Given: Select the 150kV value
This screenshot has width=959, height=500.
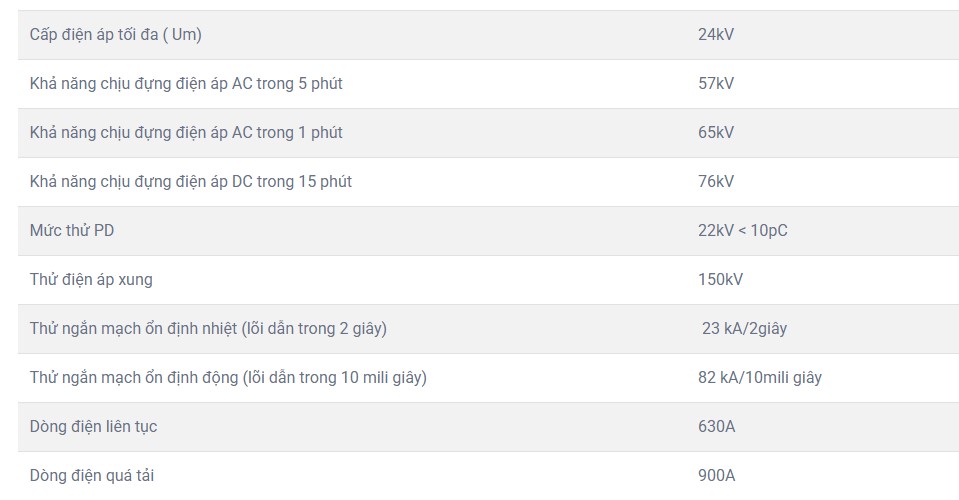Looking at the screenshot, I should [720, 280].
